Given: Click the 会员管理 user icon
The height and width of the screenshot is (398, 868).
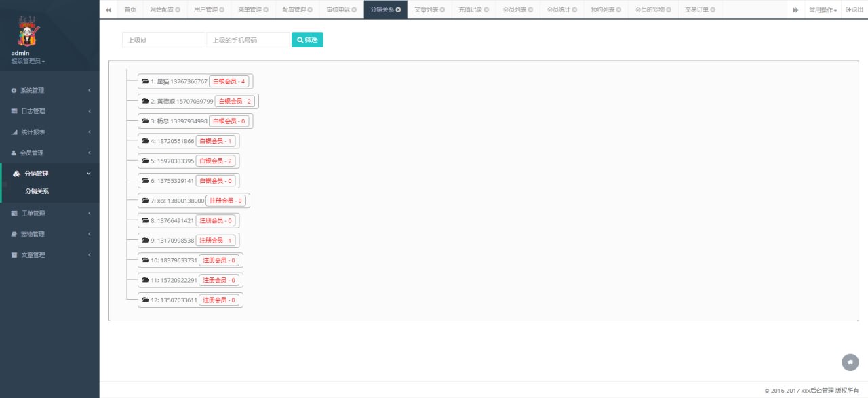Looking at the screenshot, I should (x=14, y=153).
